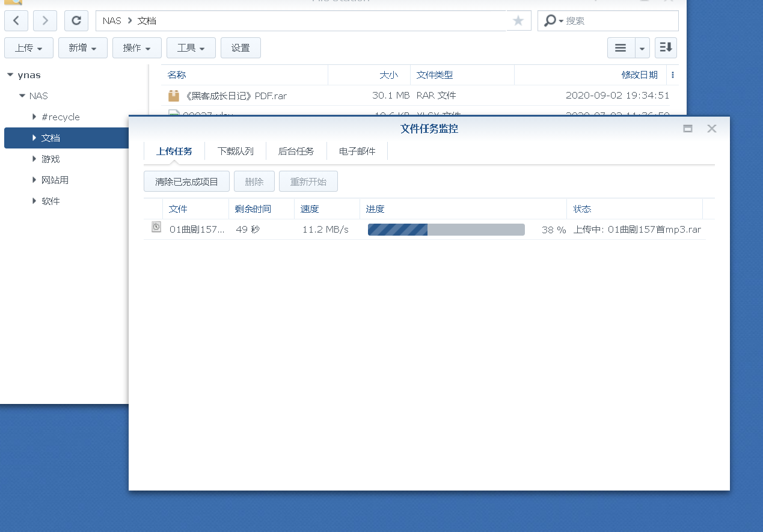Click the sort order icon
The width and height of the screenshot is (763, 532).
(665, 47)
